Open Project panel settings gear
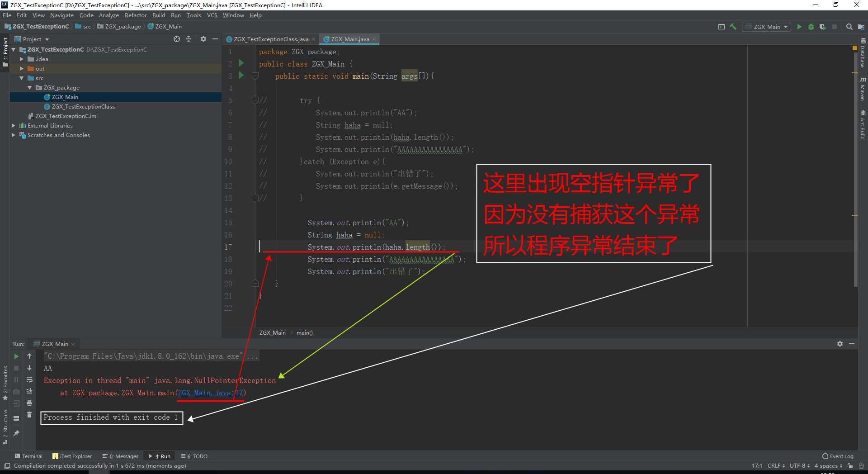868x474 pixels. [x=203, y=39]
